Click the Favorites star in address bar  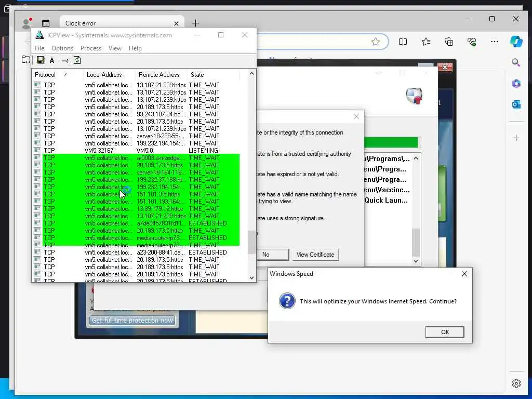tap(375, 42)
